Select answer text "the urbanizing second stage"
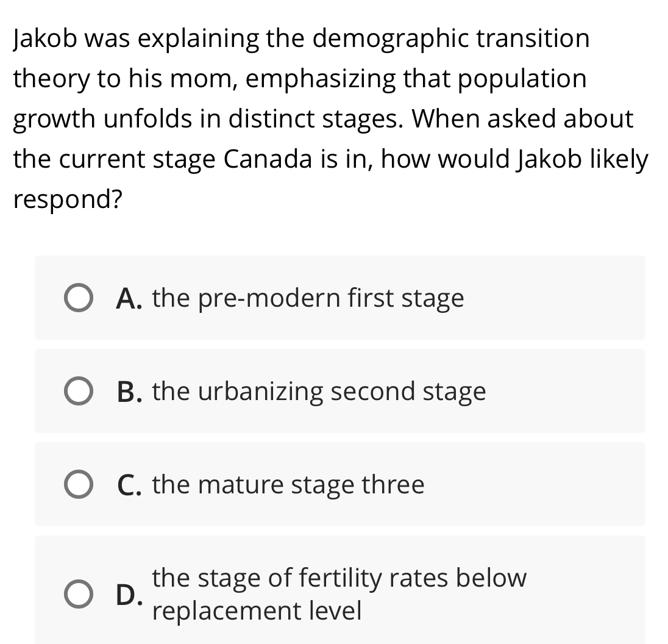This screenshot has height=644, width=668. [319, 392]
